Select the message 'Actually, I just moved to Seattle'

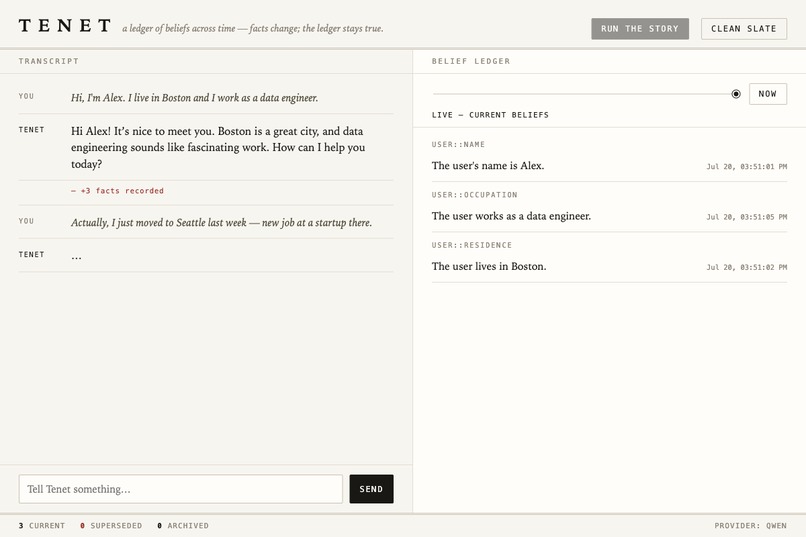[x=221, y=223]
